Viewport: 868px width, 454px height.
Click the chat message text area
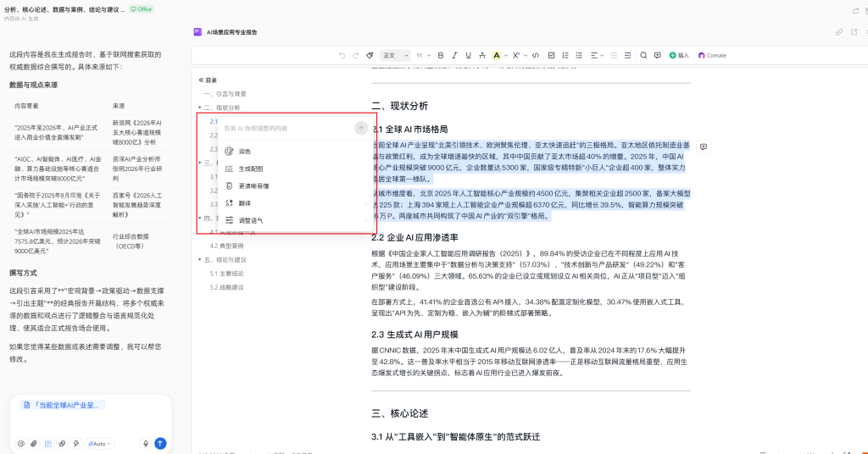coord(90,423)
